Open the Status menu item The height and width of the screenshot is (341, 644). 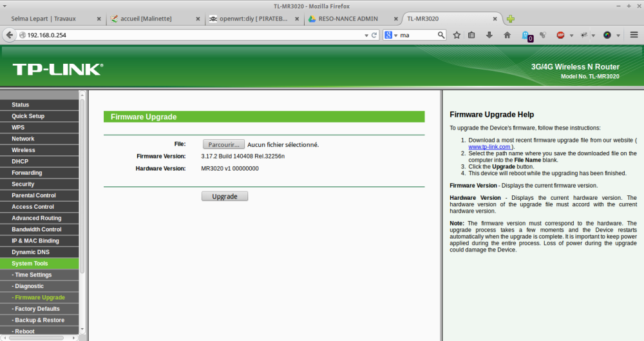(39, 105)
